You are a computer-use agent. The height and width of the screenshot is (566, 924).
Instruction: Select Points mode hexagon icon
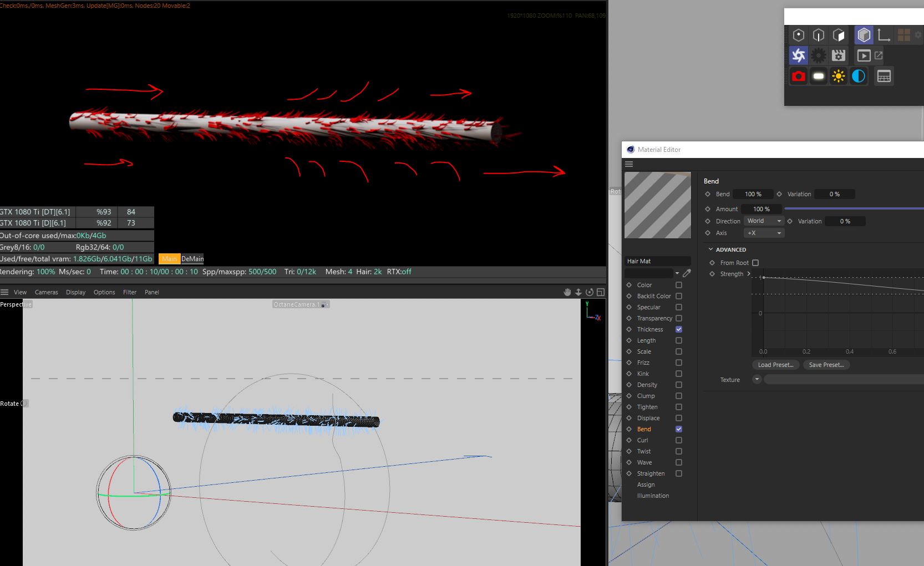coord(799,35)
